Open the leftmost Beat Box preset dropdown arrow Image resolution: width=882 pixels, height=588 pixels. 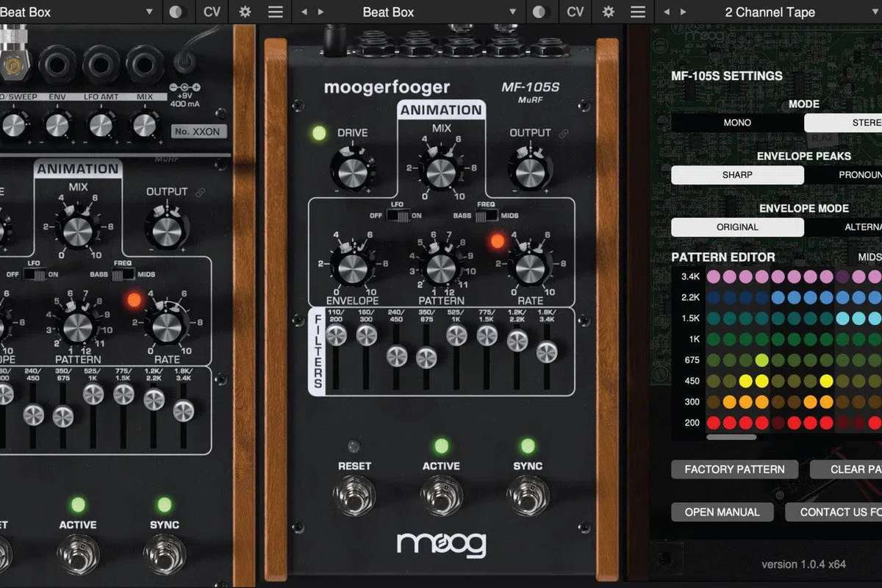click(149, 12)
